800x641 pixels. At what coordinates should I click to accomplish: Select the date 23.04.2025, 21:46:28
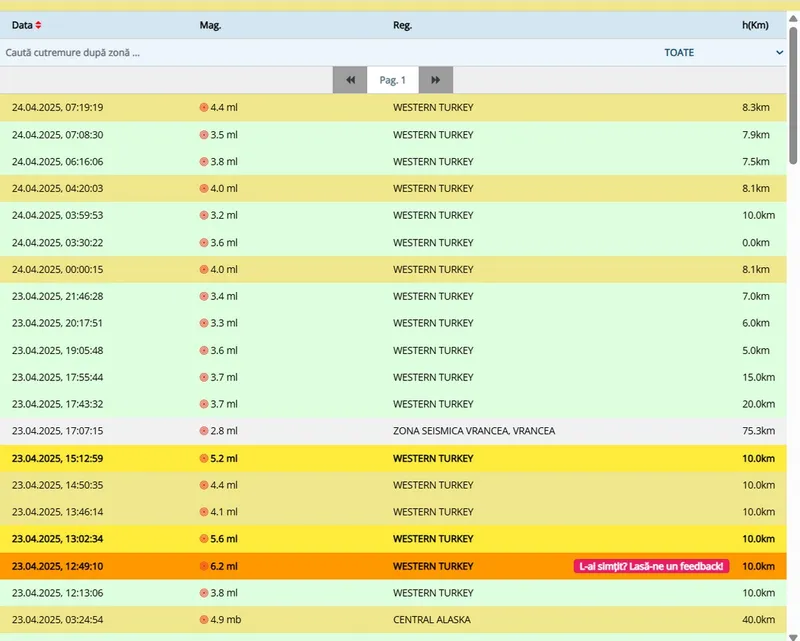[57, 296]
